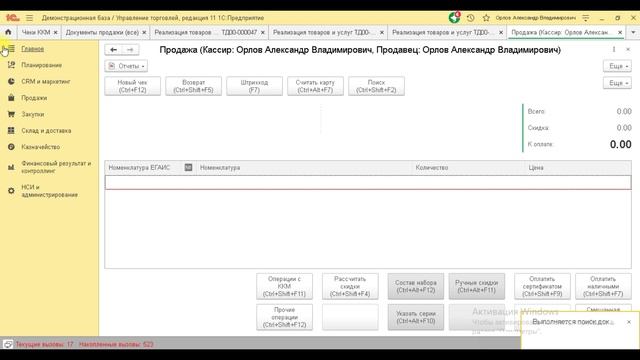Open the form's three-dot options menu
640x360 pixels.
[614, 49]
